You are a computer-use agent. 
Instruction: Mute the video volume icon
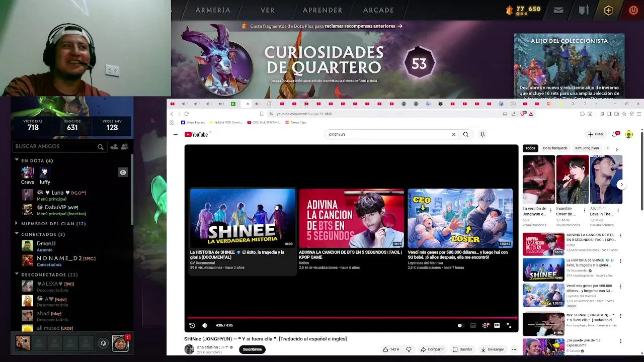(204, 325)
